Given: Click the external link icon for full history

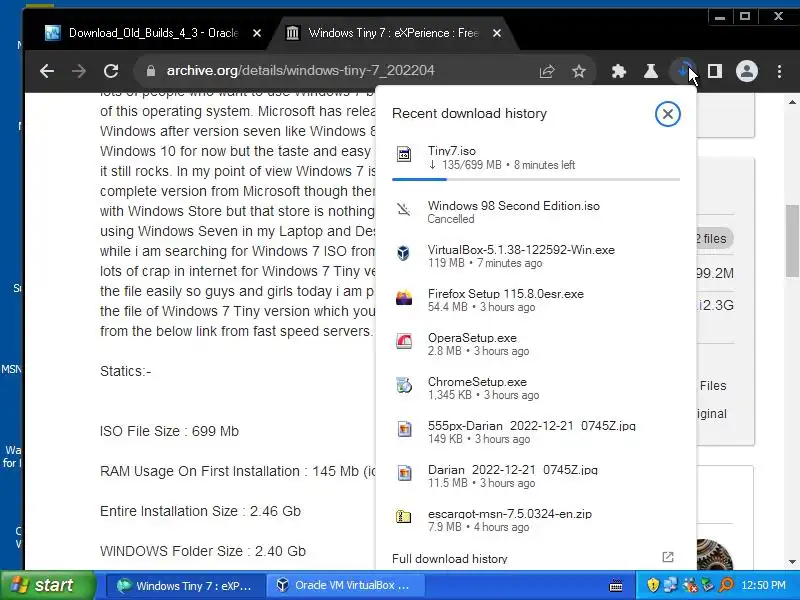Looking at the screenshot, I should (x=668, y=557).
